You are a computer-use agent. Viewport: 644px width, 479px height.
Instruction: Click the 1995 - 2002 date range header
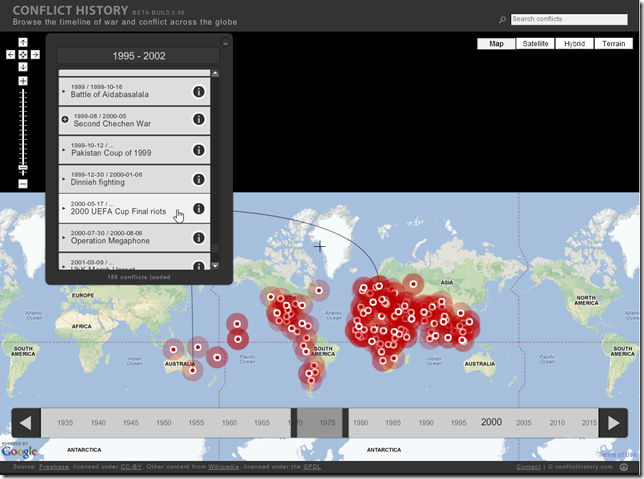click(139, 56)
